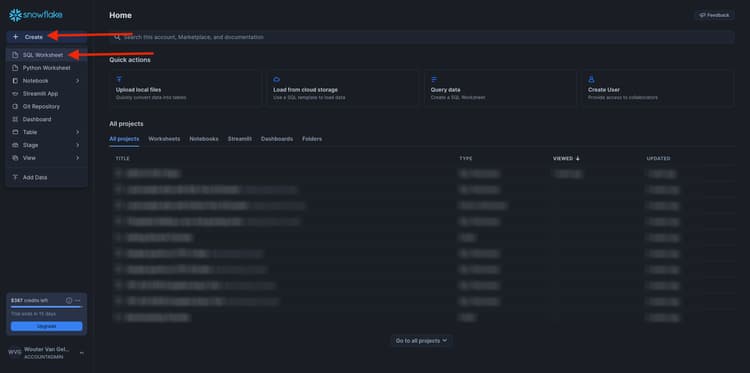Screen dimensions: 750x373
Task: Click the SQL Worksheet file icon
Action: (15, 55)
